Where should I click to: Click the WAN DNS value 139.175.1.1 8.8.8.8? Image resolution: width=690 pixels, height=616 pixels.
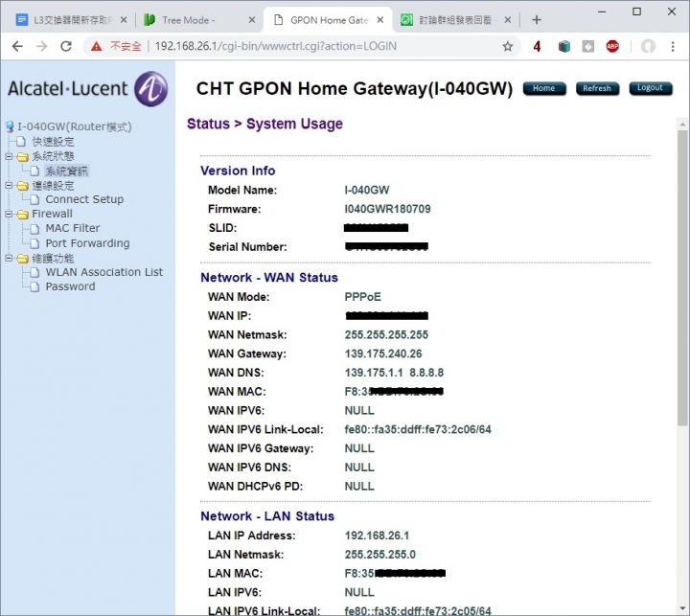394,373
